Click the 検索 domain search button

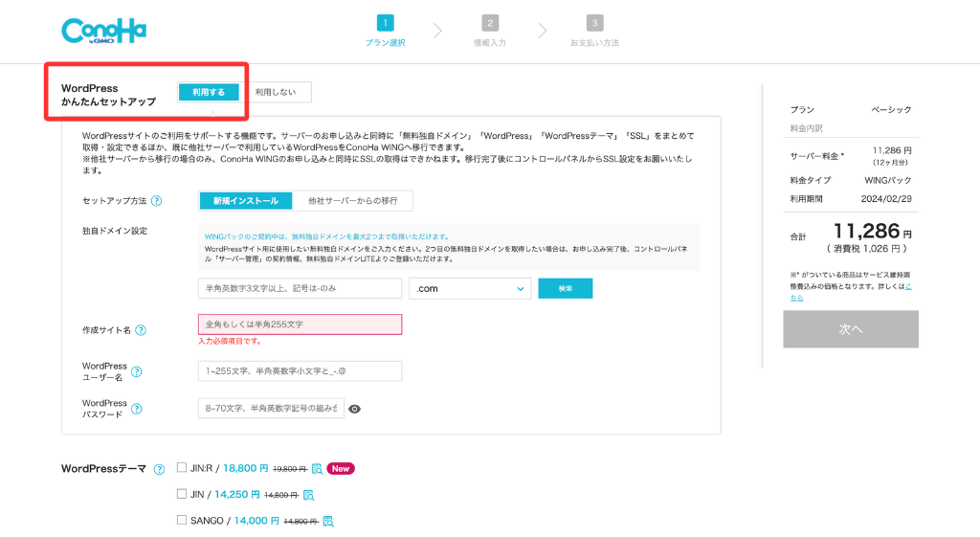click(x=566, y=288)
